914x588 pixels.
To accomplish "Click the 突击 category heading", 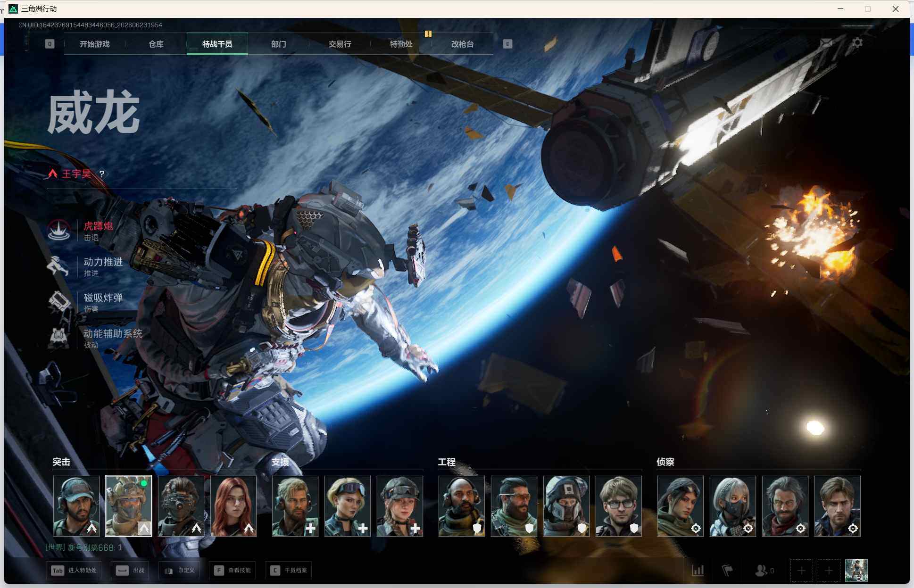I will point(61,462).
